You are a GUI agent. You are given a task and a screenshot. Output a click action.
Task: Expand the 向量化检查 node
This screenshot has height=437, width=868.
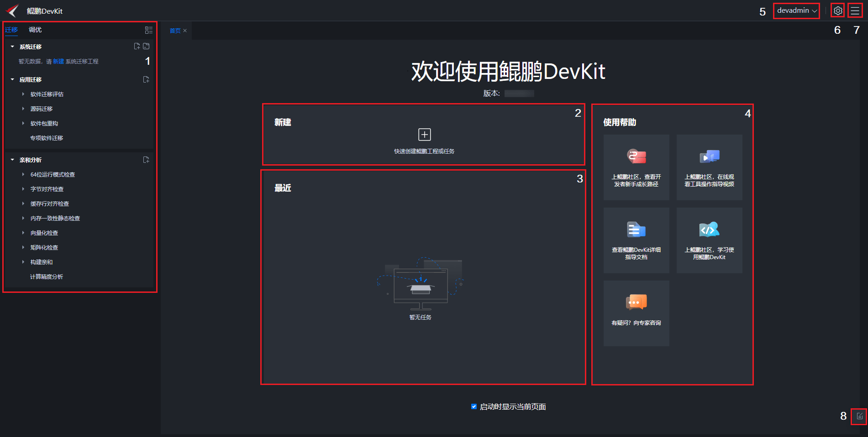pos(23,233)
